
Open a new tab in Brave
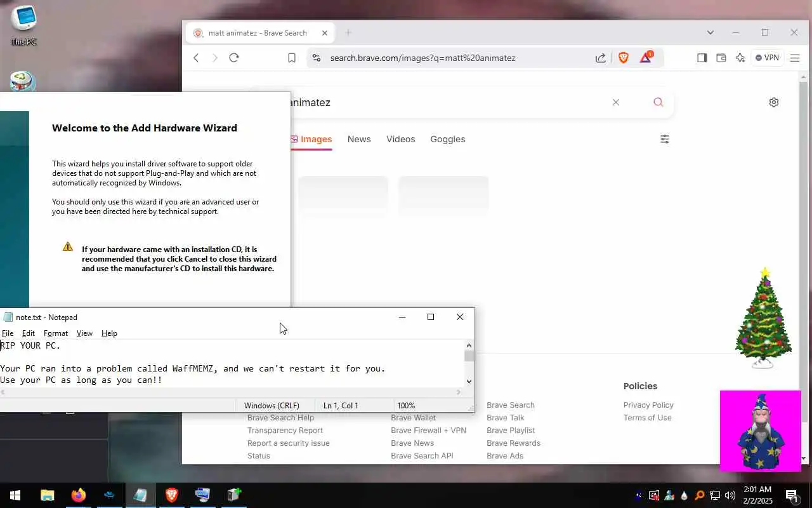348,33
